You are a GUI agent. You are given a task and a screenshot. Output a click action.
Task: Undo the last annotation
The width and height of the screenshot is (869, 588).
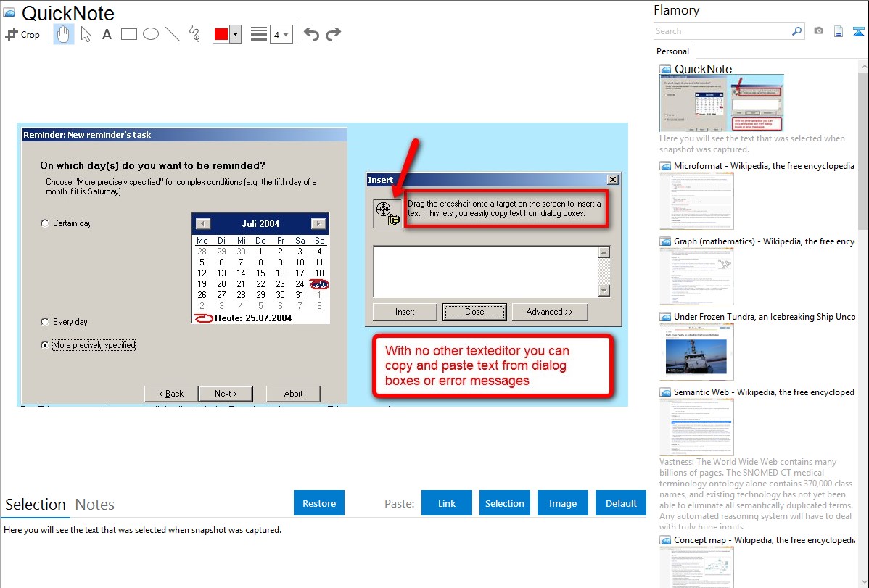click(311, 34)
